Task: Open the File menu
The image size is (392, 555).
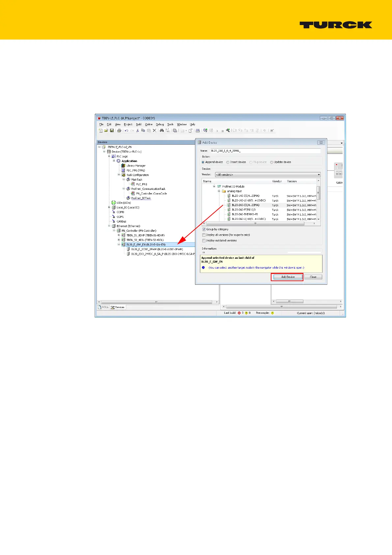Action: point(101,124)
